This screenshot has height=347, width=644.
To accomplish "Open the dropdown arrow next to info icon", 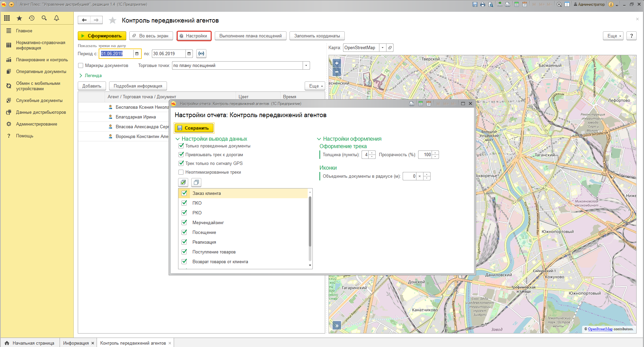I will click(617, 5).
